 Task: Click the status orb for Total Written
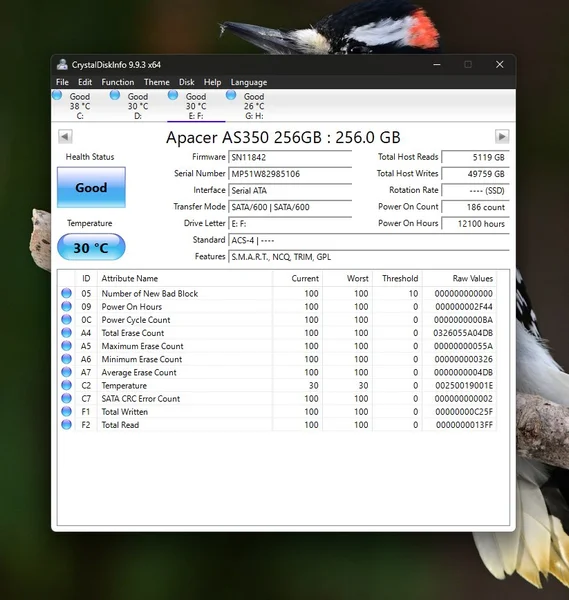[x=67, y=411]
